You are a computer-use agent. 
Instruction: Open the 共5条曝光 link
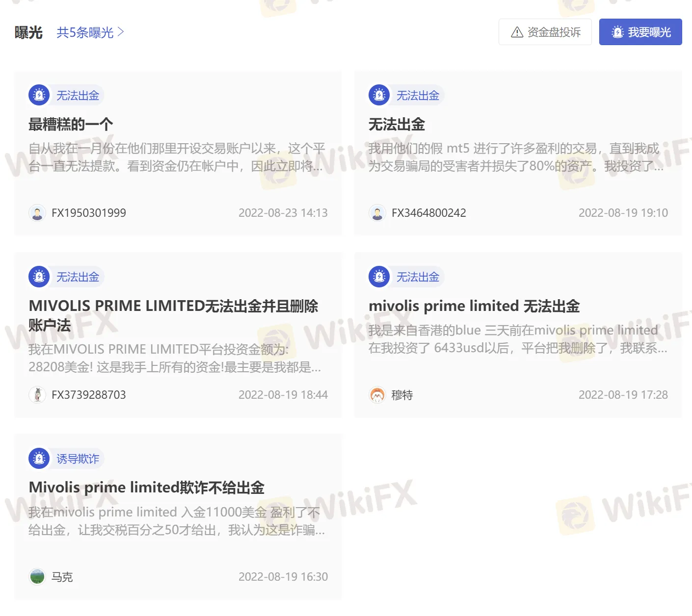pos(90,32)
